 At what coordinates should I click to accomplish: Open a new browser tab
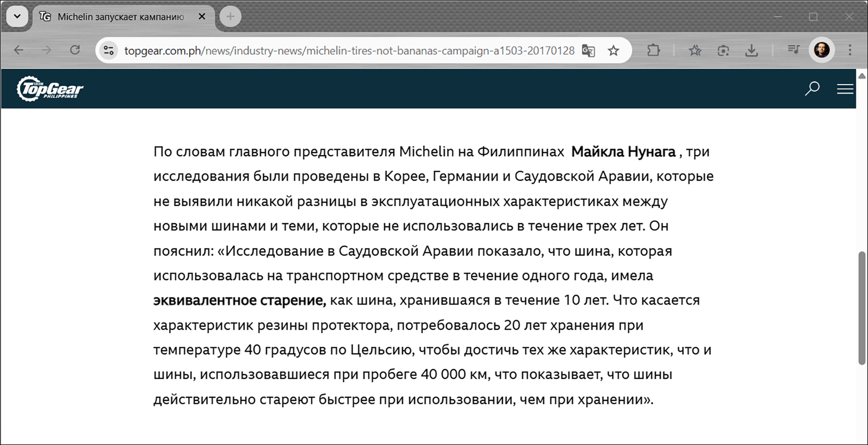click(x=231, y=16)
